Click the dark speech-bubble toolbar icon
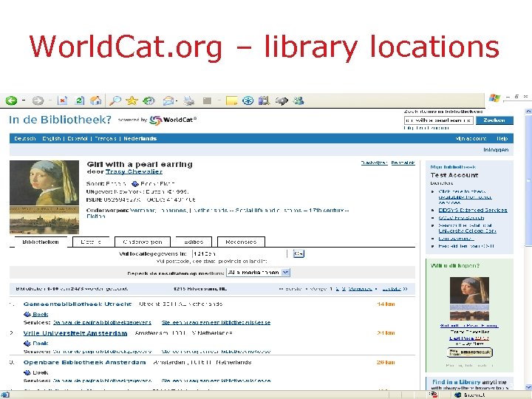The width and height of the screenshot is (532, 399). pos(282,100)
